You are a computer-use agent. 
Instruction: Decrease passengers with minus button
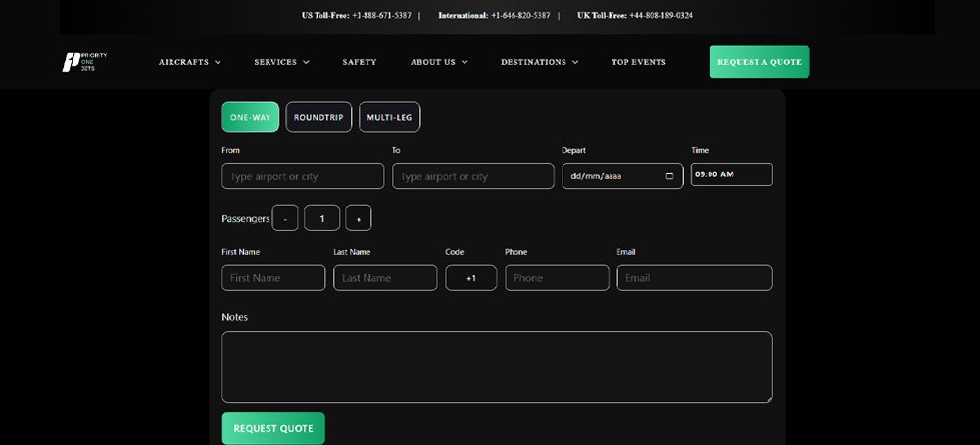pos(285,219)
